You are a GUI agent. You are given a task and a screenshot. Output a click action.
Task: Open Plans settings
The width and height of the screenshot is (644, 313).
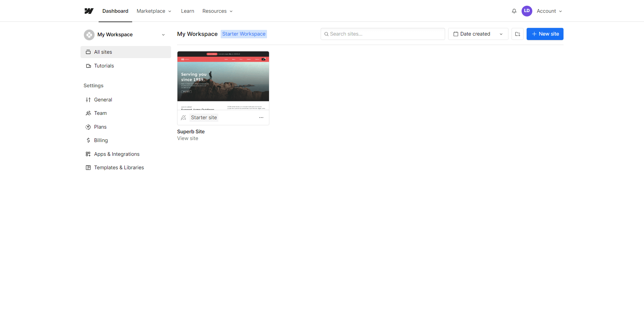pos(126,127)
